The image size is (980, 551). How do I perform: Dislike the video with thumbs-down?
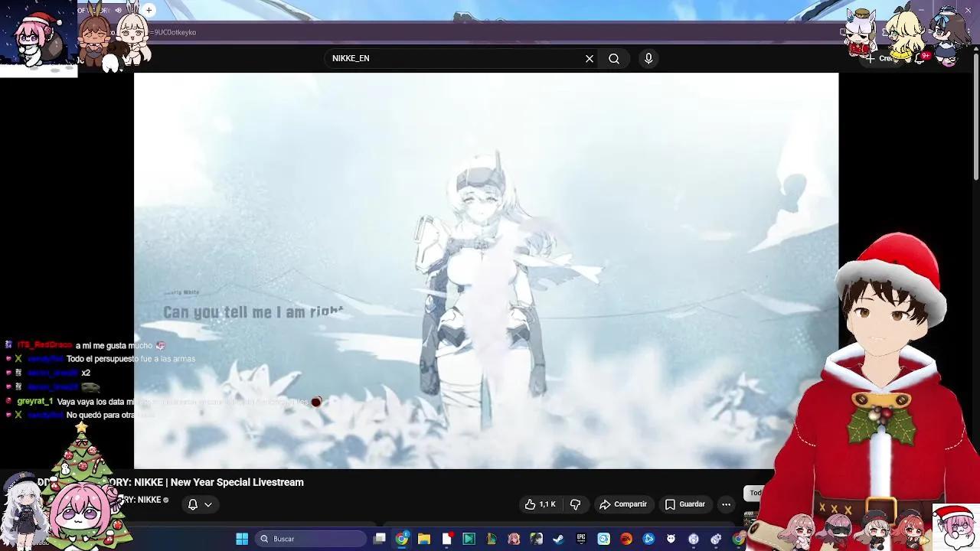coord(575,504)
